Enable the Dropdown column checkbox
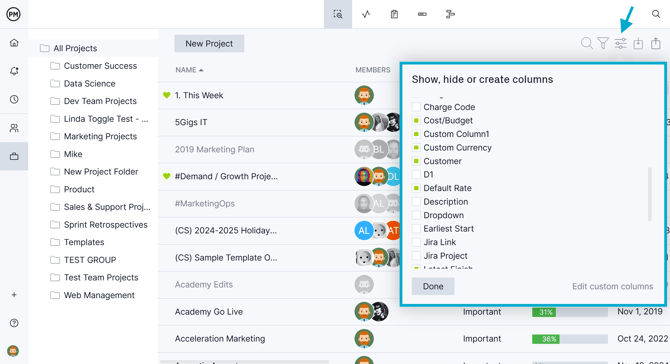The height and width of the screenshot is (364, 670). point(416,215)
